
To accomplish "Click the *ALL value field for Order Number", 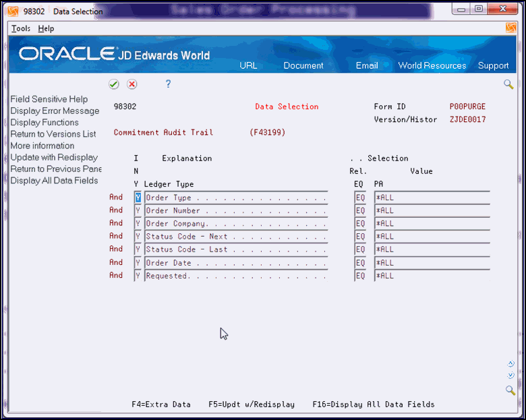I will click(432, 210).
